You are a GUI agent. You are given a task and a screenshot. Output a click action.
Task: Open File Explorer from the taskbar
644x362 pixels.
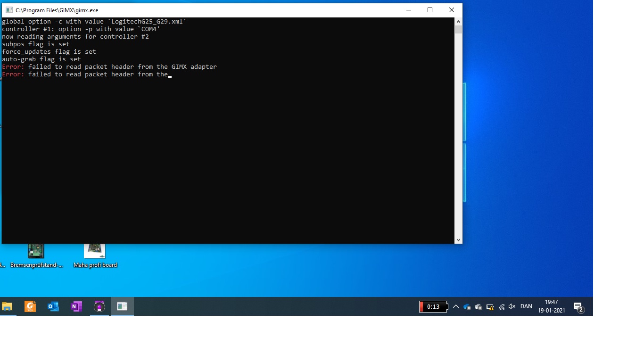[x=7, y=307]
